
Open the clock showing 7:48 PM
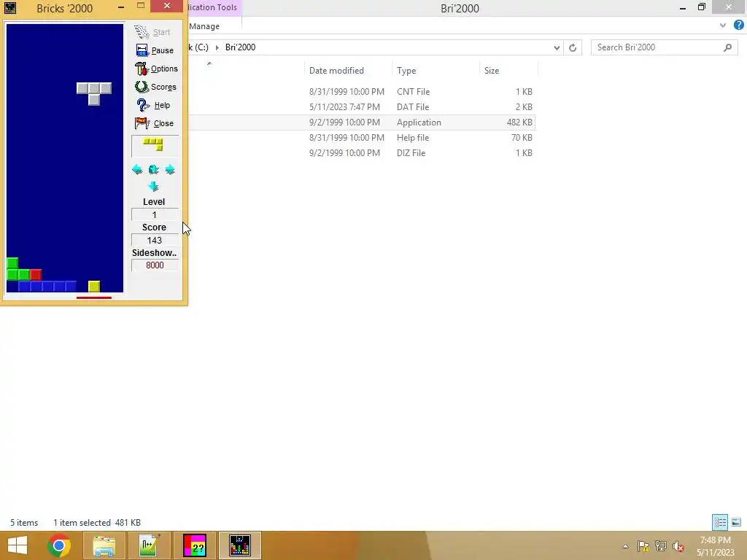tap(716, 546)
